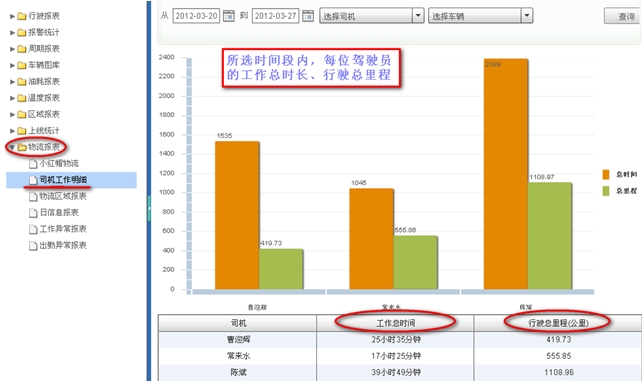
Task: Toggle the orange 总时间 legend swatch
Action: click(606, 175)
